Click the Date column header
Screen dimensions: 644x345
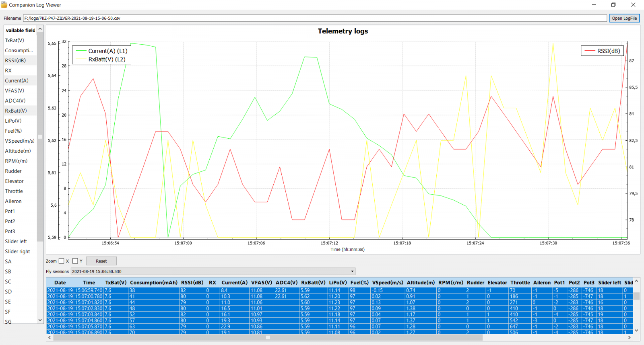point(60,283)
